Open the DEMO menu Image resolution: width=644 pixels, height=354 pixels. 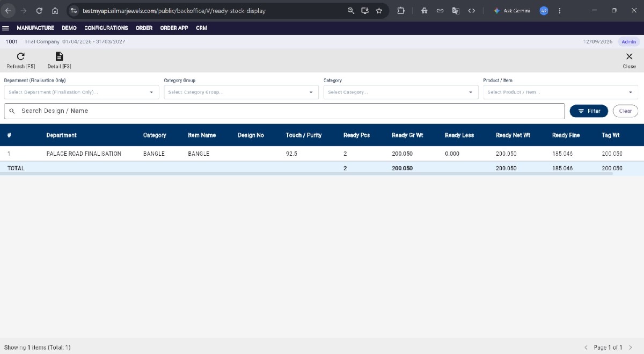(x=69, y=28)
